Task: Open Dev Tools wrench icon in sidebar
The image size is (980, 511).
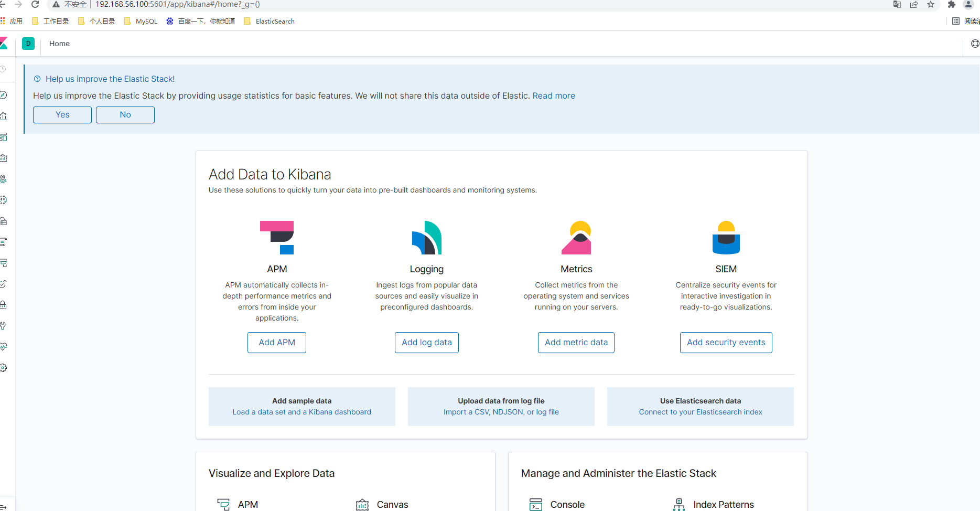Action: click(4, 325)
